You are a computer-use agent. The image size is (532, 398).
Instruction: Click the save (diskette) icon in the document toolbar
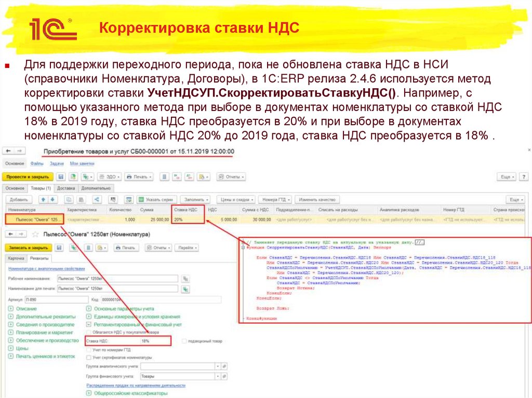pyautogui.click(x=61, y=176)
